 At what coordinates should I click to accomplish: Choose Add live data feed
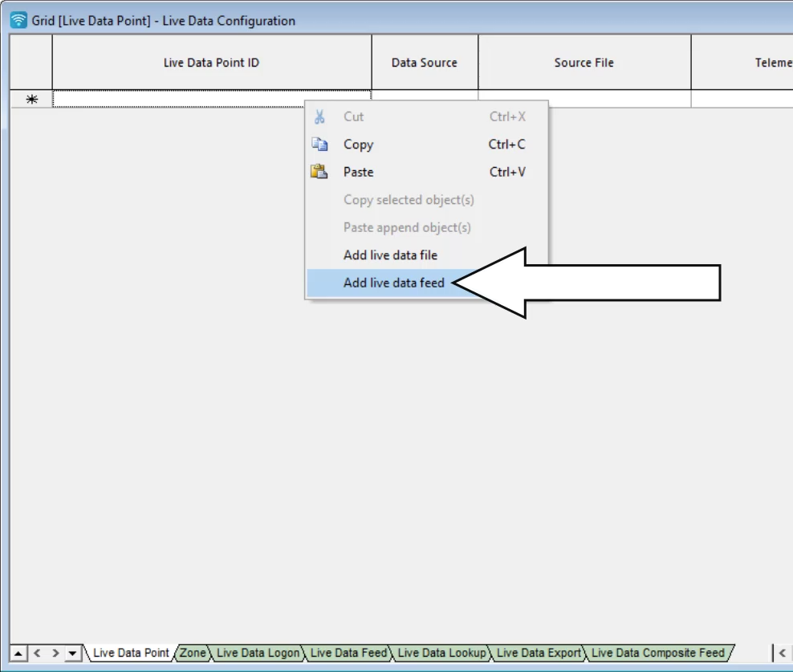tap(394, 283)
